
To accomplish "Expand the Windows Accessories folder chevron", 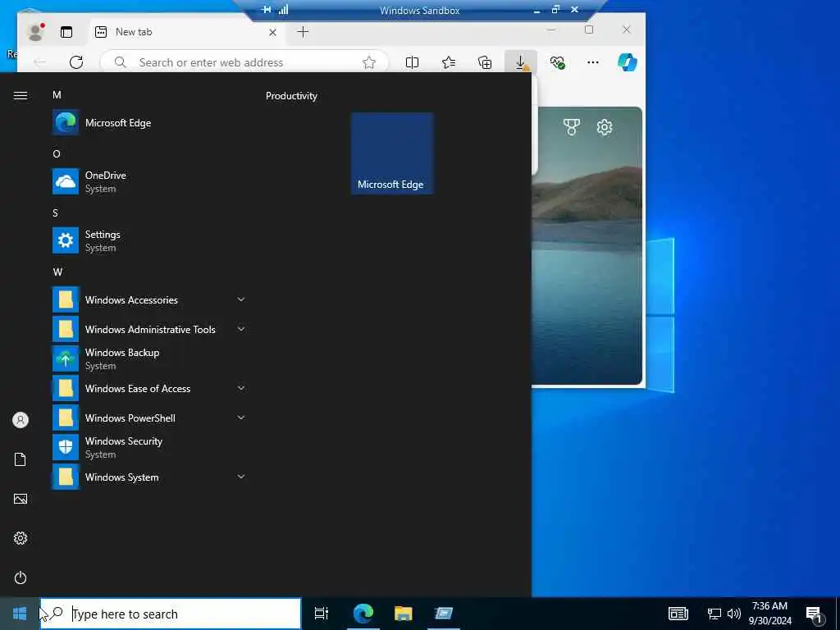I will point(241,299).
